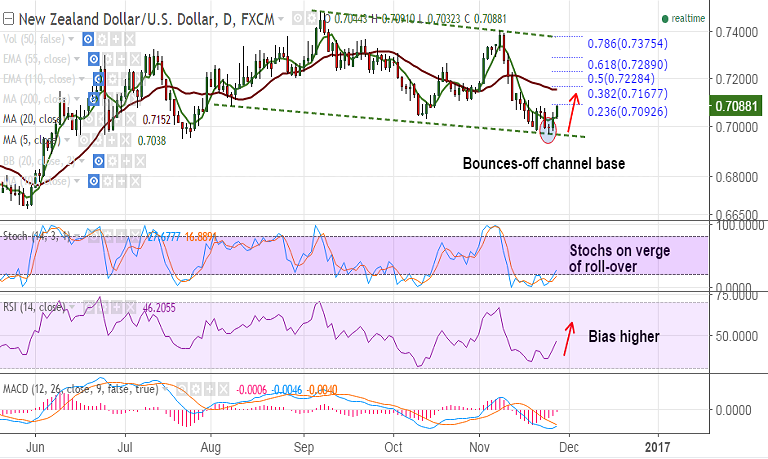Click the 0.74000 price axis label

pos(737,32)
